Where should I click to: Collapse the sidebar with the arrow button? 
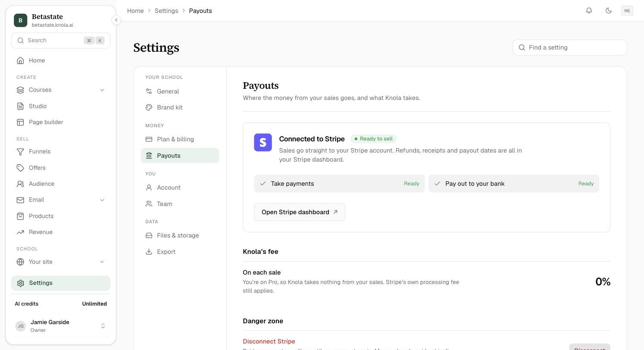pyautogui.click(x=116, y=20)
